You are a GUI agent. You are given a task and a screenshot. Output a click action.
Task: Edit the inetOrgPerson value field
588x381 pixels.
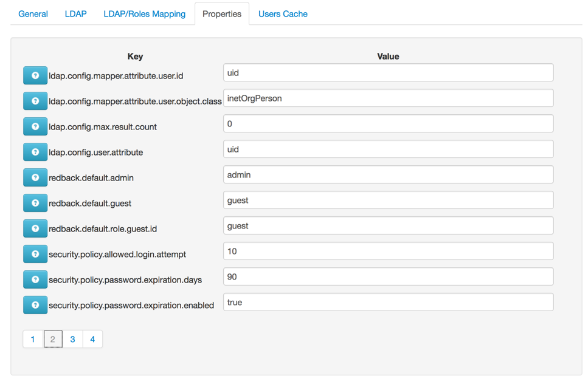click(388, 98)
